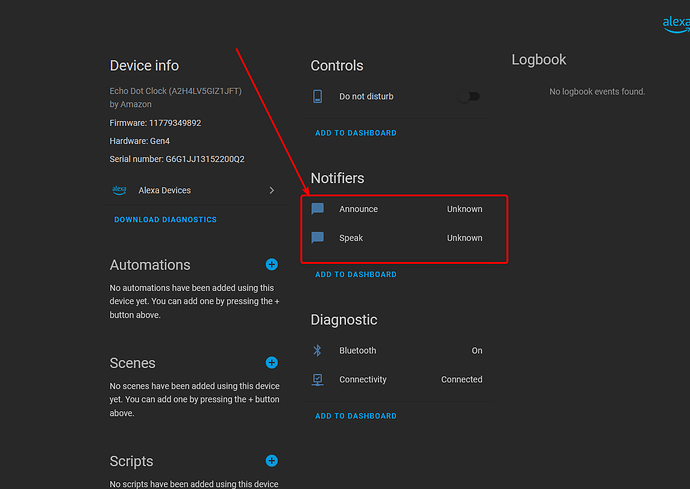Click the Echo Dot Clock device name
Screen dimensions: 690x489
tap(176, 91)
